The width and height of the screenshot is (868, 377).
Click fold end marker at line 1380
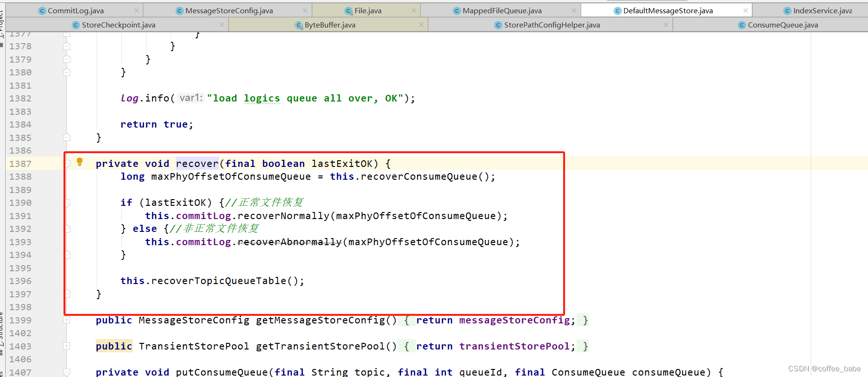tap(67, 73)
